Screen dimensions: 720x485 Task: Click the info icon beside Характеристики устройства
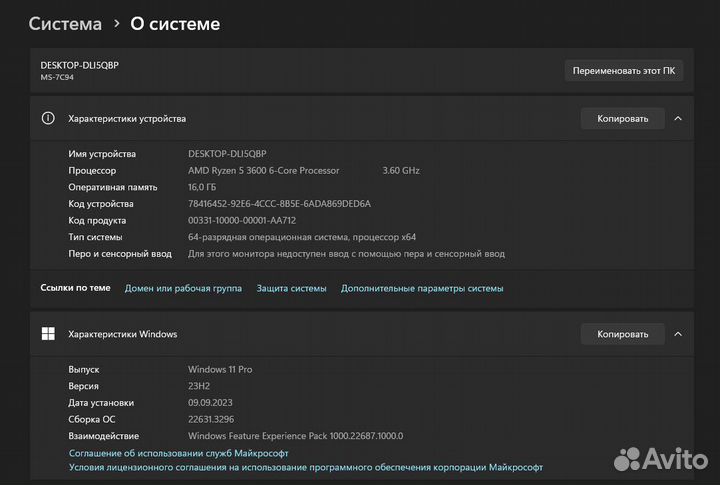[x=48, y=118]
